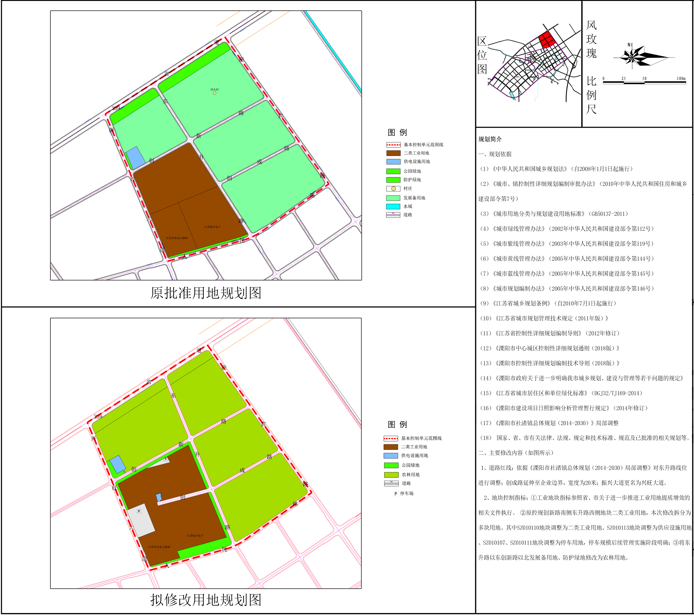Click the 规划简介 heading

[490, 139]
